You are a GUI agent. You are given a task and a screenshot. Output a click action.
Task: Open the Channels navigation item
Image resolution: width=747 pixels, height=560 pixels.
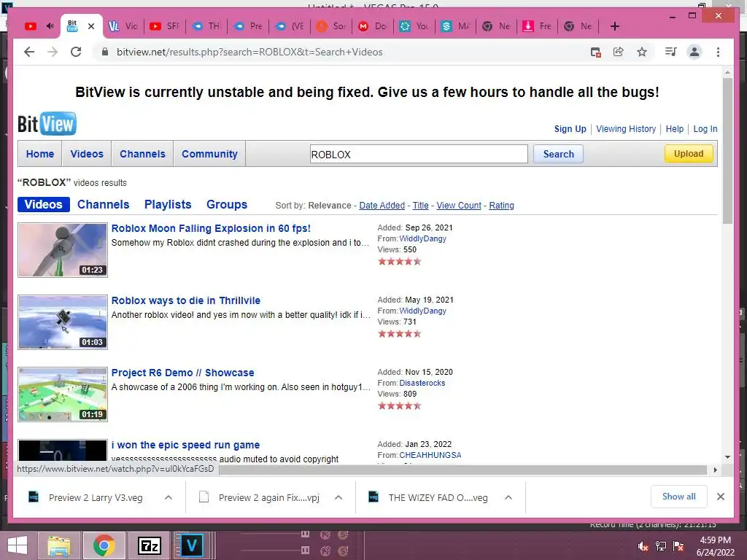click(x=142, y=154)
